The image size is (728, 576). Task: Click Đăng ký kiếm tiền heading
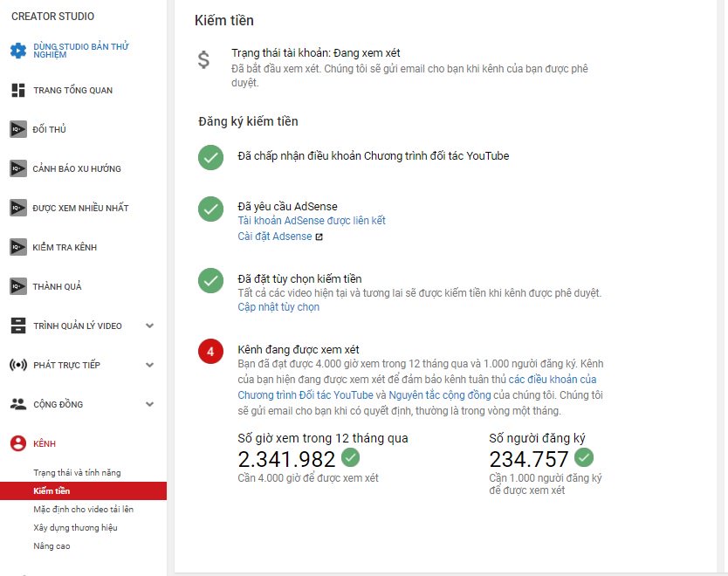pyautogui.click(x=249, y=121)
